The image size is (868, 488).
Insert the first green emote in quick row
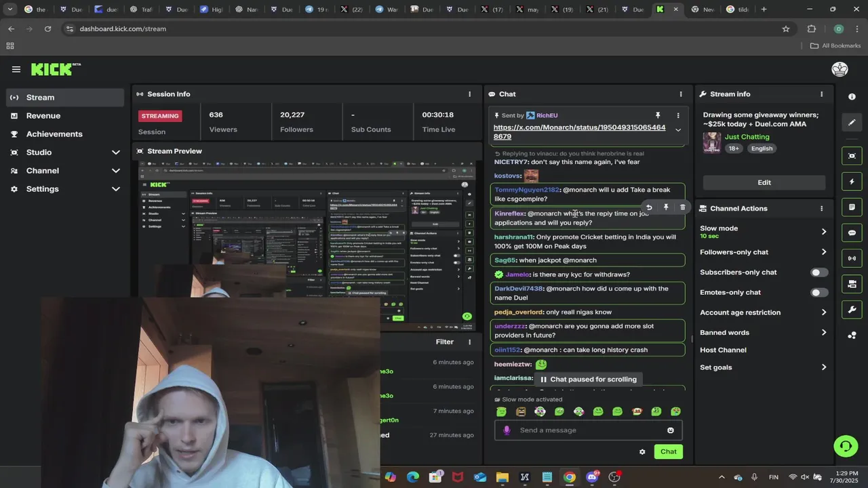click(x=501, y=411)
